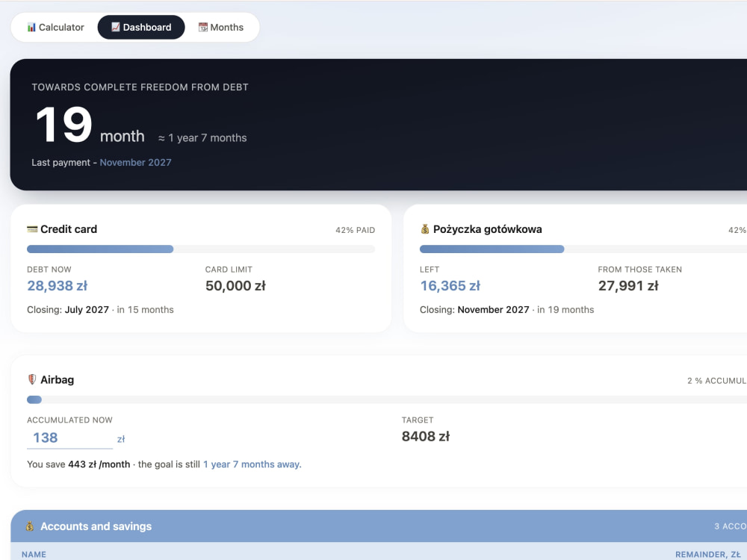
Task: Click the 'ACCUMULATED NOW' label
Action: [x=69, y=420]
